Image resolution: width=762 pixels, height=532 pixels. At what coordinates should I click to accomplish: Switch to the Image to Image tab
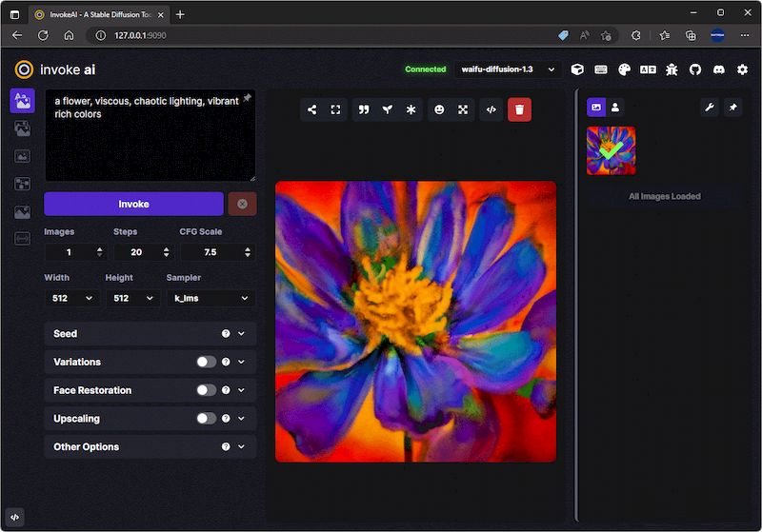click(22, 128)
